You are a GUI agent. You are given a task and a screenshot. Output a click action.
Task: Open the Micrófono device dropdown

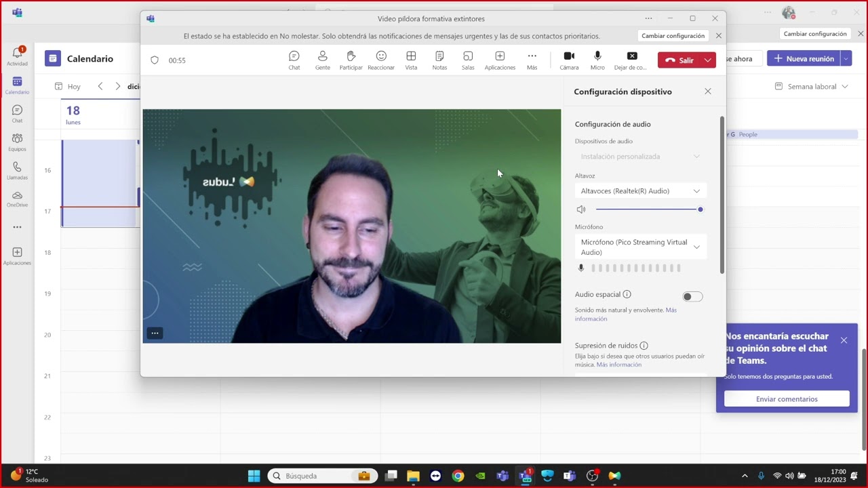[640, 247]
